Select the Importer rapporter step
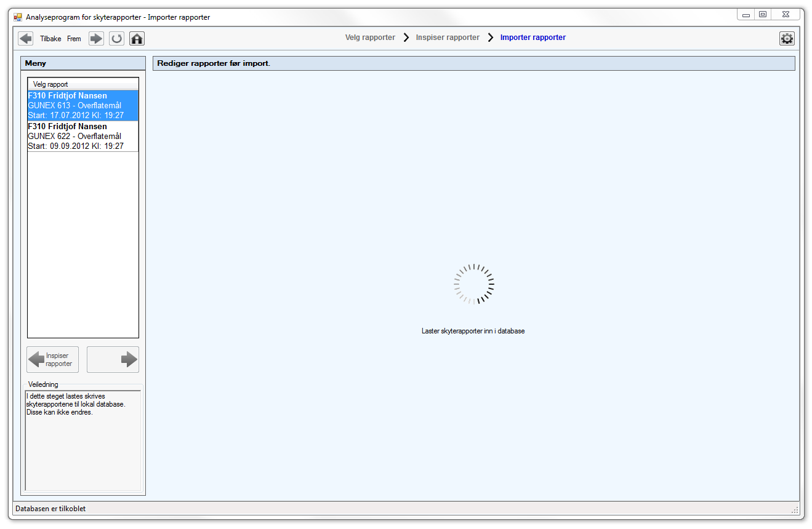812x529 pixels. point(533,38)
